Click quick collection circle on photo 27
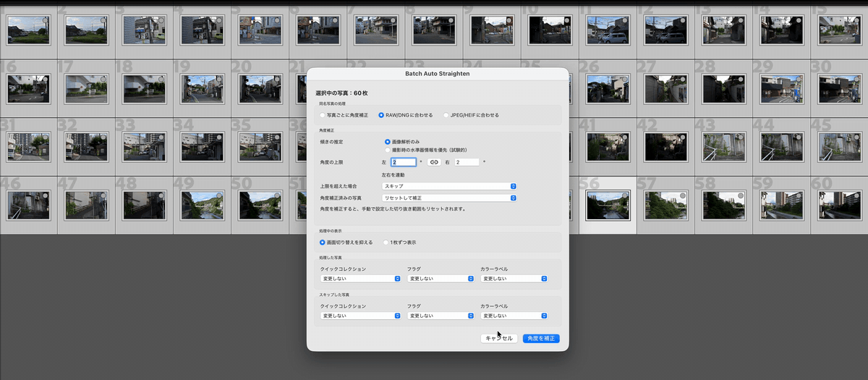868x380 pixels. click(x=682, y=80)
